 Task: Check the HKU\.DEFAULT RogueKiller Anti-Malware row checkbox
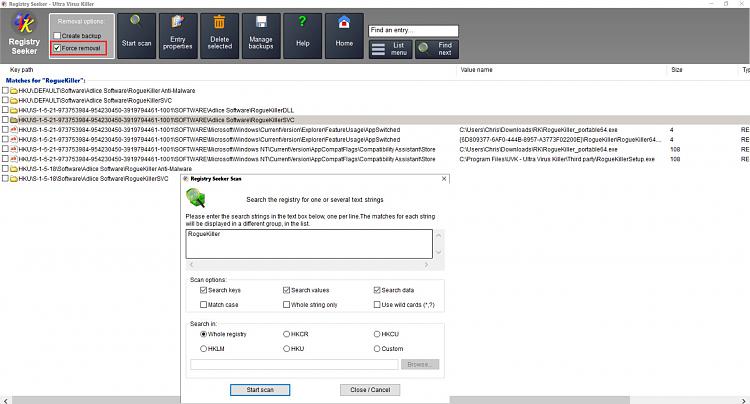[x=5, y=90]
